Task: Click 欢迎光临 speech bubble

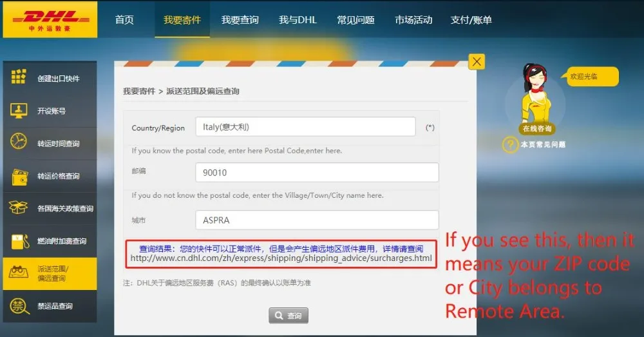Action: tap(591, 77)
